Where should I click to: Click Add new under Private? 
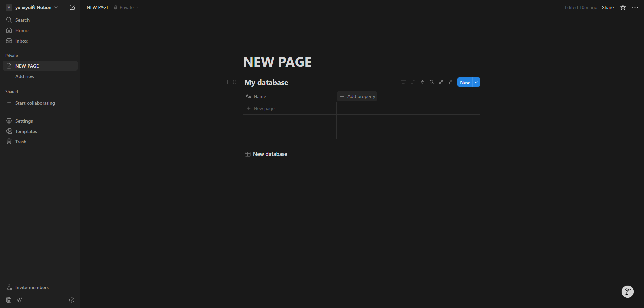click(40, 76)
